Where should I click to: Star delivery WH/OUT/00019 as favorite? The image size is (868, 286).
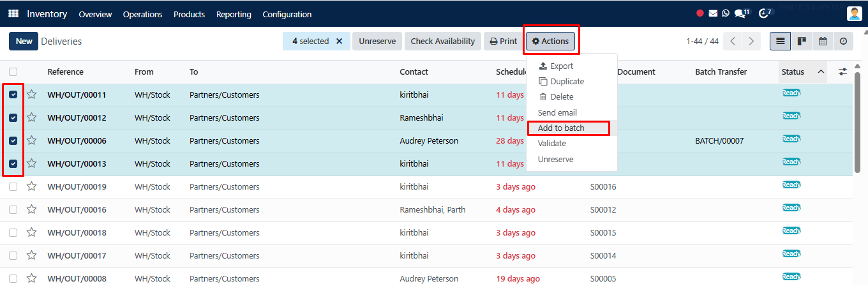pos(31,186)
